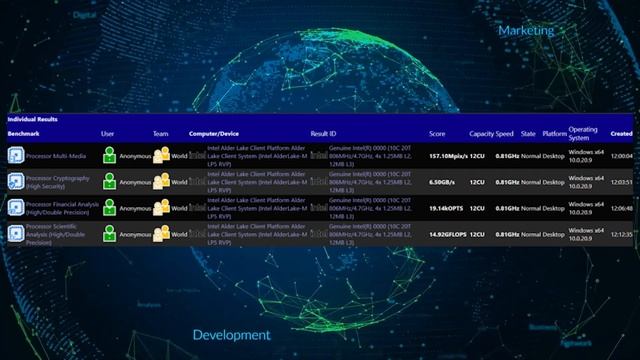
Task: Sort by the Computer/Device column header
Action: click(214, 134)
